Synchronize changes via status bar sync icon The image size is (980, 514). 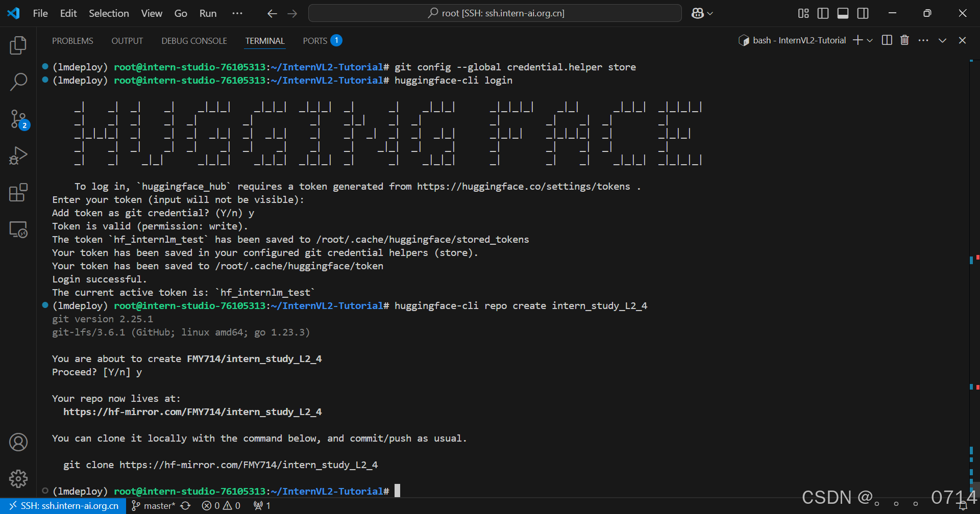pyautogui.click(x=186, y=506)
